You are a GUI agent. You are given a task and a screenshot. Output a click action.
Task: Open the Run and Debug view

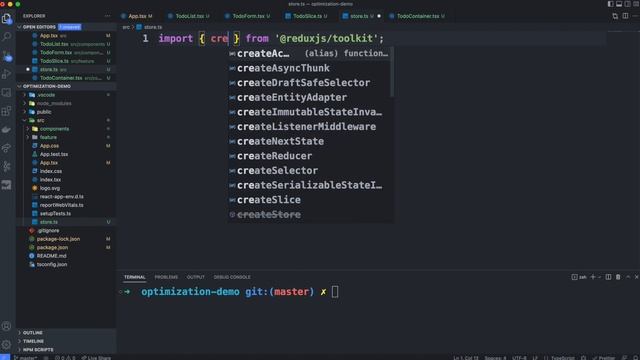point(7,74)
